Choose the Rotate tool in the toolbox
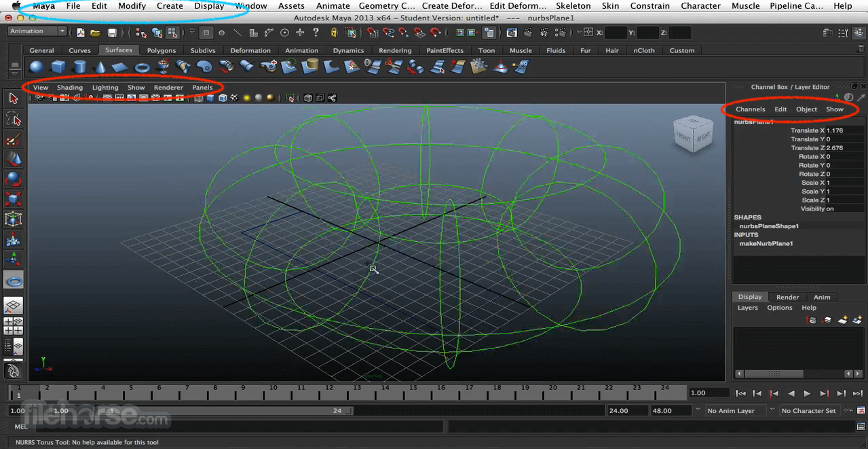Viewport: 868px width, 449px height. point(13,179)
